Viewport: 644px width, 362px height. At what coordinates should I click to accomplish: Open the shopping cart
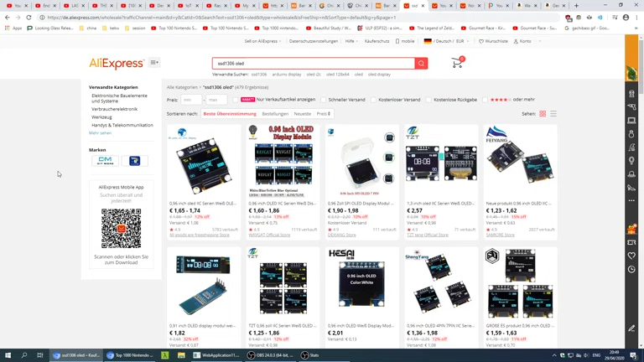pyautogui.click(x=457, y=63)
